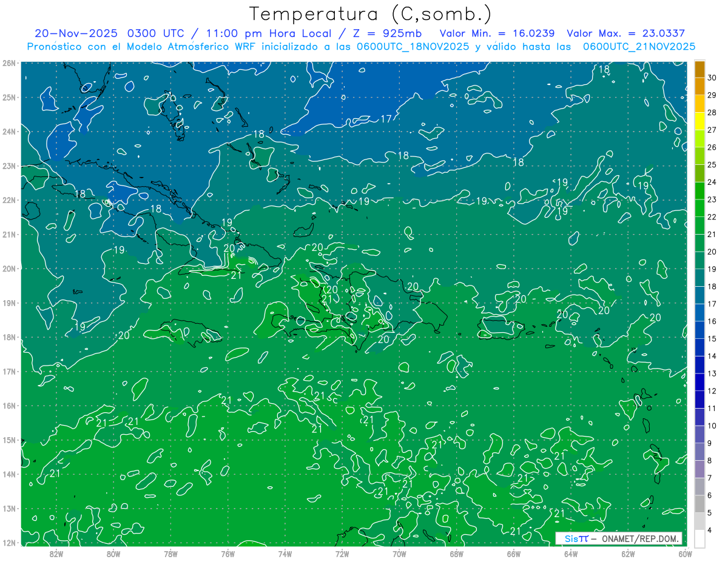Click the title 'Temperatura (C,somb.)'

click(x=371, y=15)
